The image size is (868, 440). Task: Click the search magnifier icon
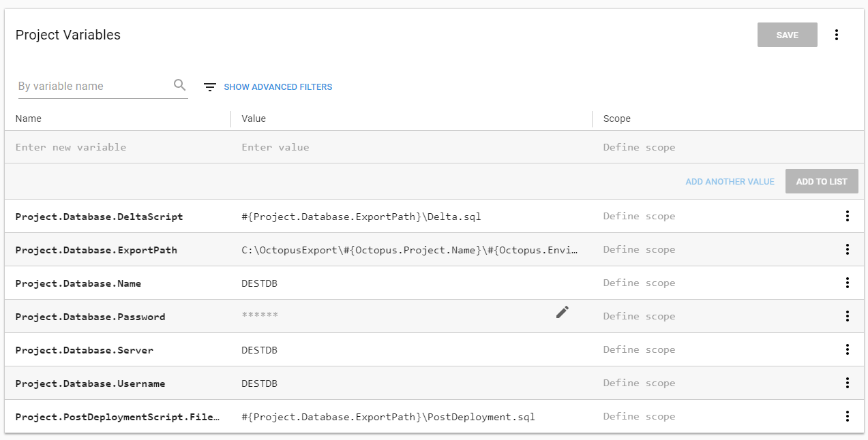tap(179, 85)
